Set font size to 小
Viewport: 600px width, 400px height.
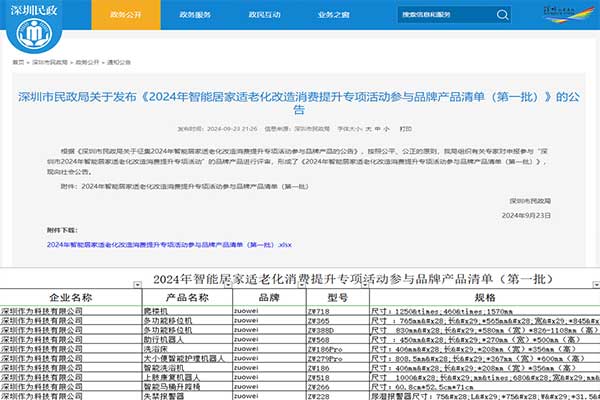[x=386, y=129]
